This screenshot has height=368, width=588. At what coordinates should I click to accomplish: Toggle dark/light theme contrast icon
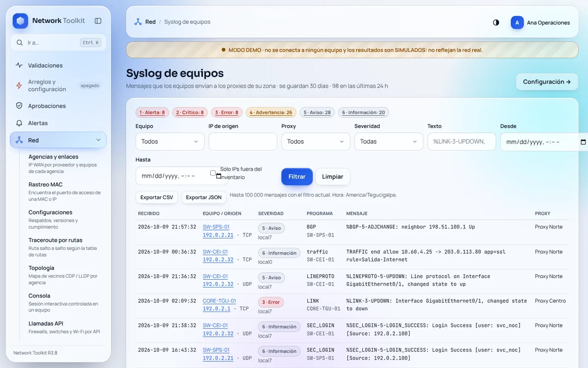(496, 23)
